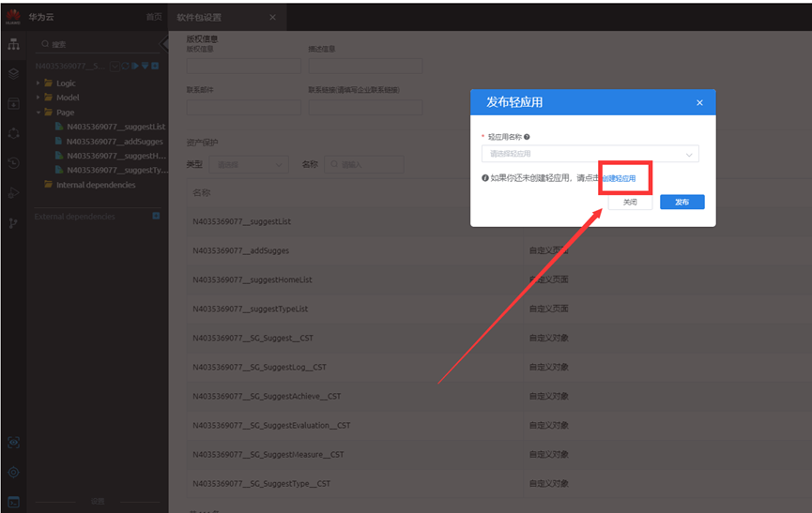Click the search magnifier icon in project panel
812x513 pixels.
pyautogui.click(x=46, y=44)
